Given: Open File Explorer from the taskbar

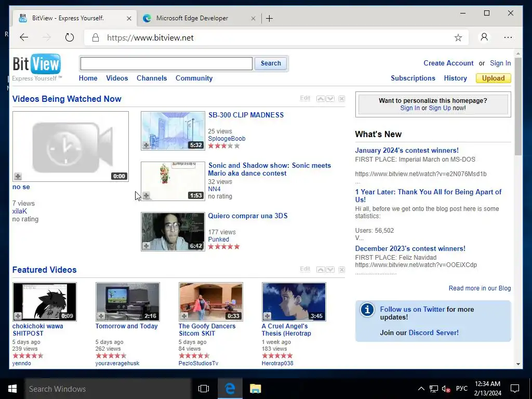Looking at the screenshot, I should (x=255, y=389).
